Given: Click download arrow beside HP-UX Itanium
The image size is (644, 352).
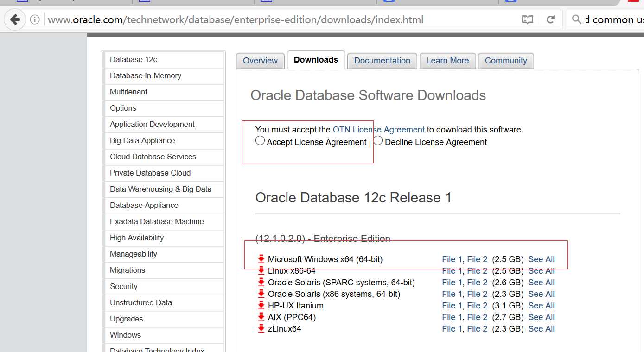Looking at the screenshot, I should tap(261, 306).
